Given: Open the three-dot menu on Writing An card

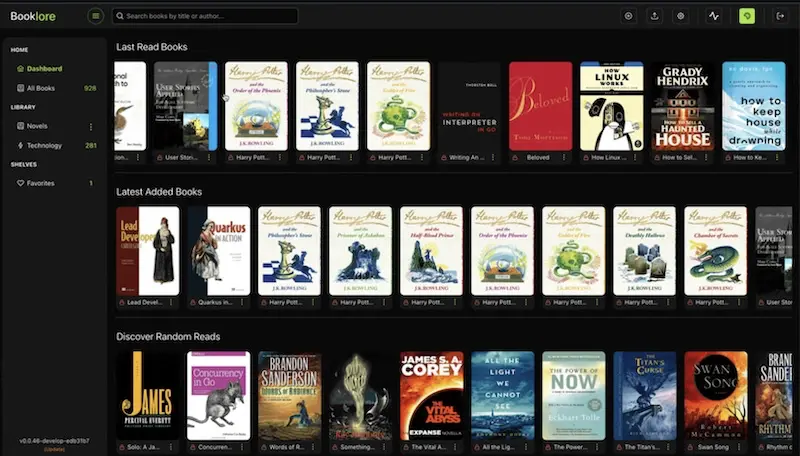Looking at the screenshot, I should (x=493, y=158).
